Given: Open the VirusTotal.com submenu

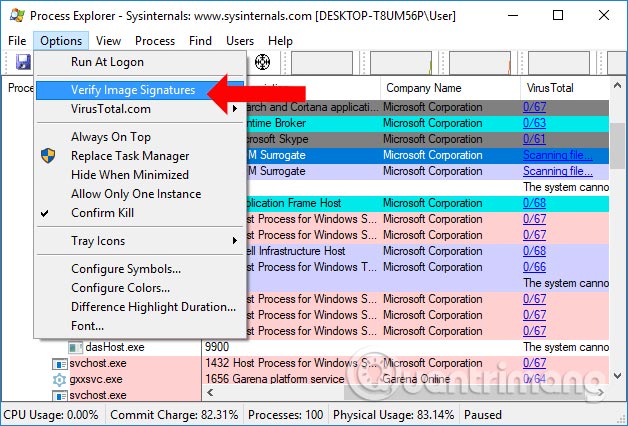Looking at the screenshot, I should coord(140,109).
